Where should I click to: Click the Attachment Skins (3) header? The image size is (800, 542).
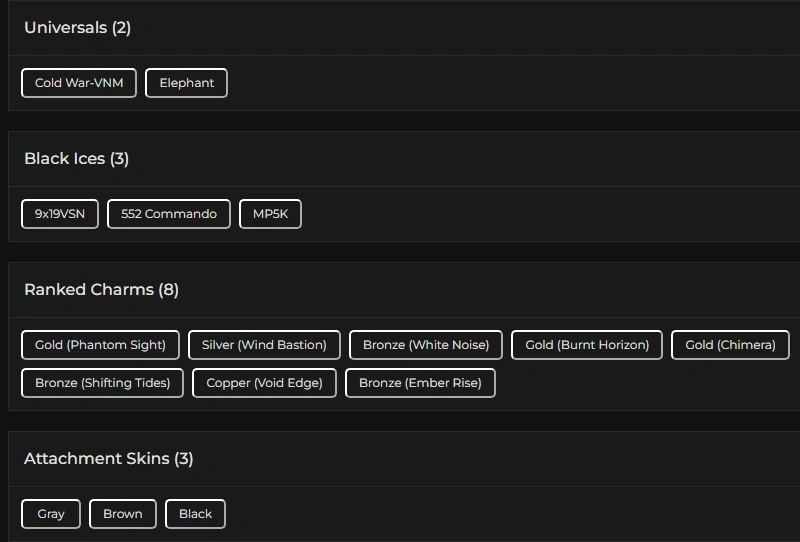coord(109,459)
